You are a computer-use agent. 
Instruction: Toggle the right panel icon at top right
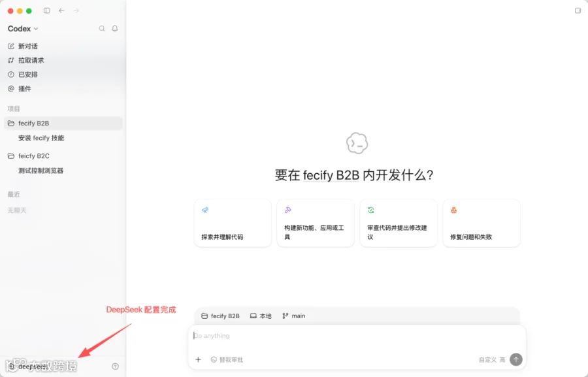(578, 10)
